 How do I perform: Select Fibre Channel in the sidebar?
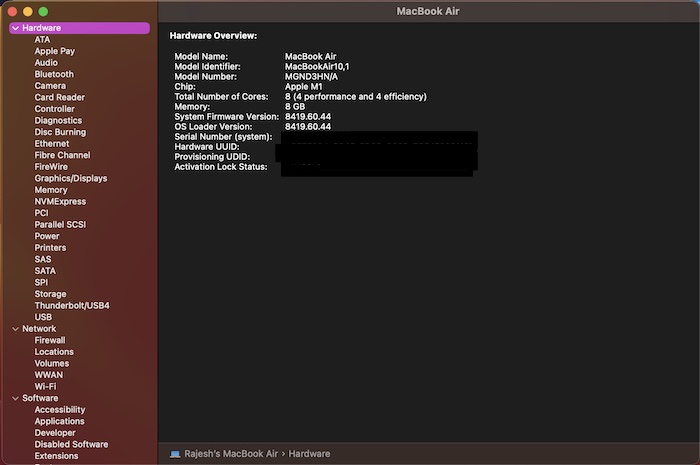pos(62,155)
